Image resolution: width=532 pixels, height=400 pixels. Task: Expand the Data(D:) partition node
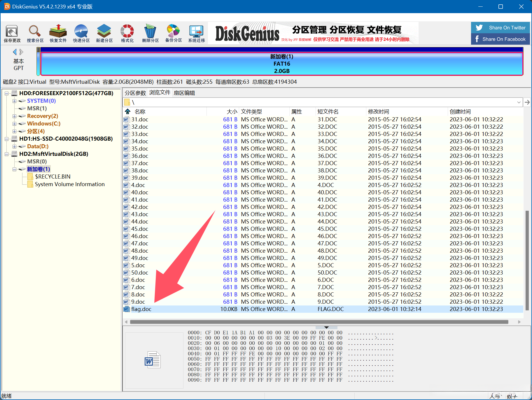14,146
